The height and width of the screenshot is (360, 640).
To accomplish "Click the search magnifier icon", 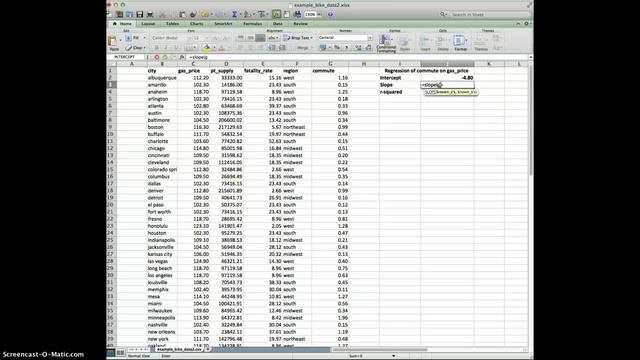I will [442, 14].
